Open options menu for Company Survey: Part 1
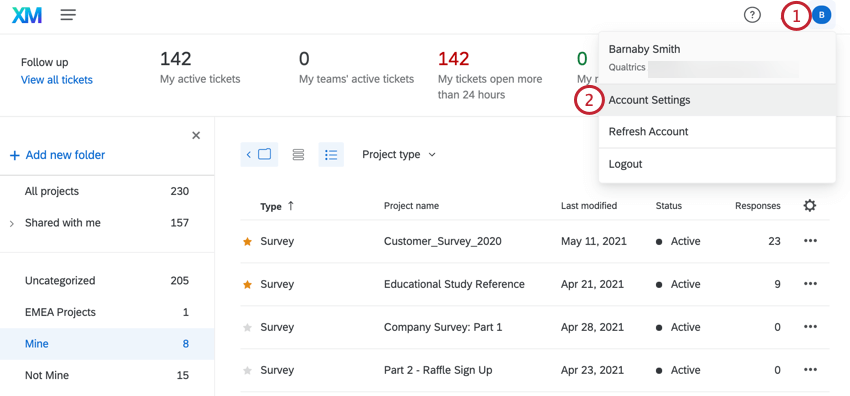This screenshot has width=850, height=396. point(810,327)
